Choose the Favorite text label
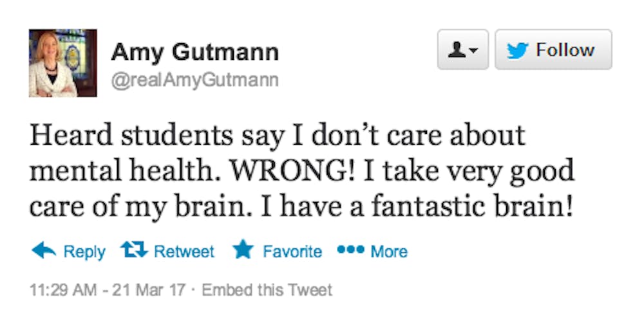644x330 pixels. [x=292, y=251]
